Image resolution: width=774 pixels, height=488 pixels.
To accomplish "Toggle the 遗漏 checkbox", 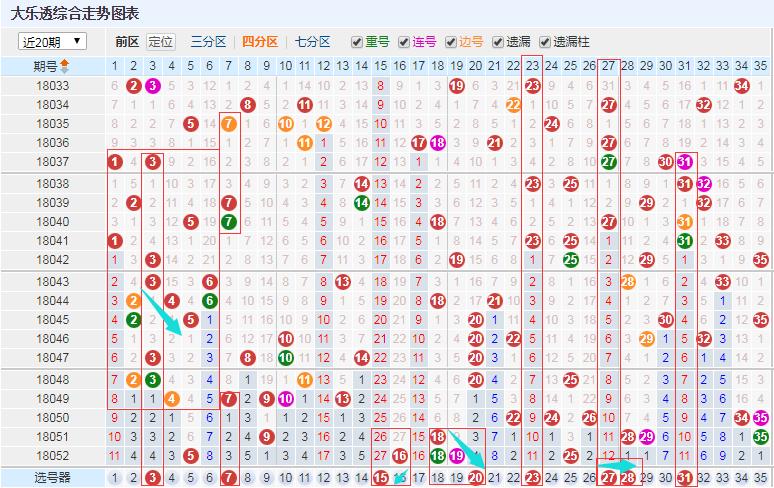I will click(x=498, y=42).
